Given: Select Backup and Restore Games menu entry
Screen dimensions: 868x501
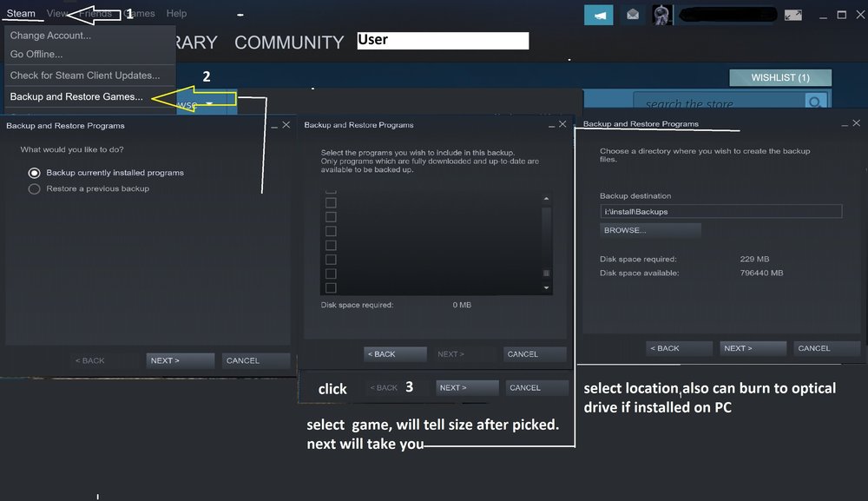Looking at the screenshot, I should pyautogui.click(x=76, y=96).
